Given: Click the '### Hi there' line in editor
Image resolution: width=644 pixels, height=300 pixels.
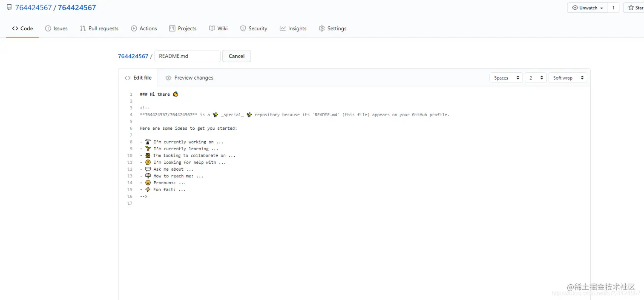Looking at the screenshot, I should [159, 94].
